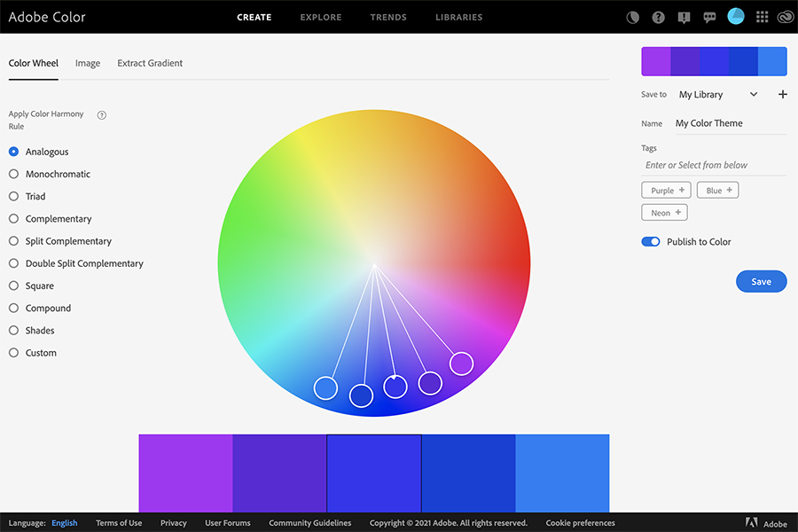Select the Split Complementary harmony rule

pos(60,241)
